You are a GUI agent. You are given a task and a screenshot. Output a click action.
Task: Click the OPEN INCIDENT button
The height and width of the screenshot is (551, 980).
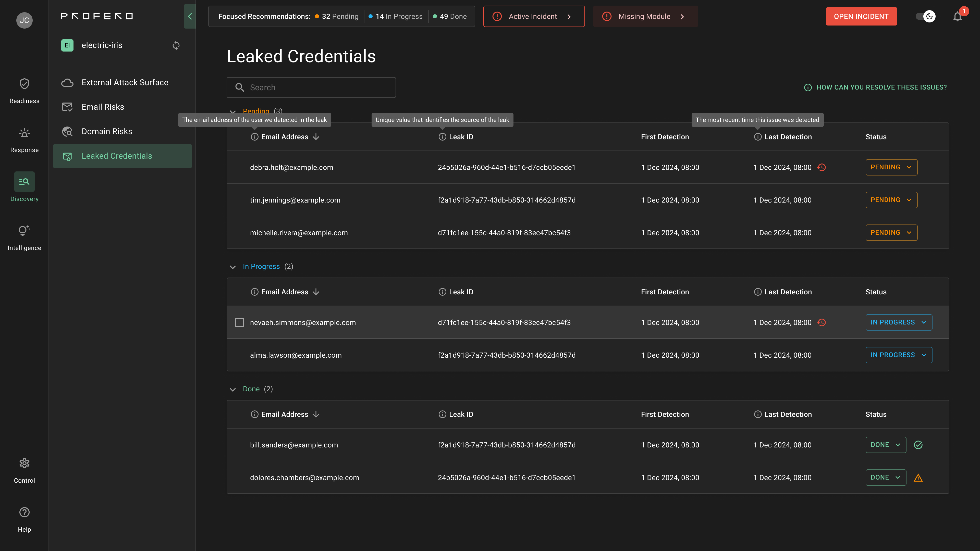click(861, 16)
